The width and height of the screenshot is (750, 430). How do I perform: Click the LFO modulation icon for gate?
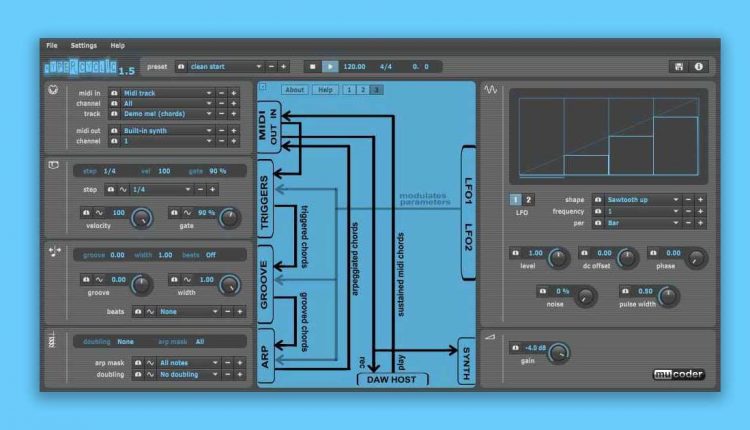pos(187,212)
